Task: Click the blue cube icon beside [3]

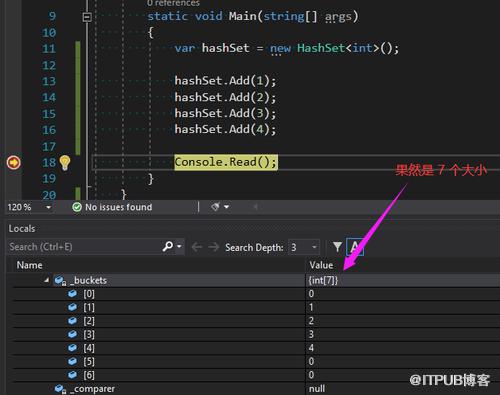Action: coord(72,334)
